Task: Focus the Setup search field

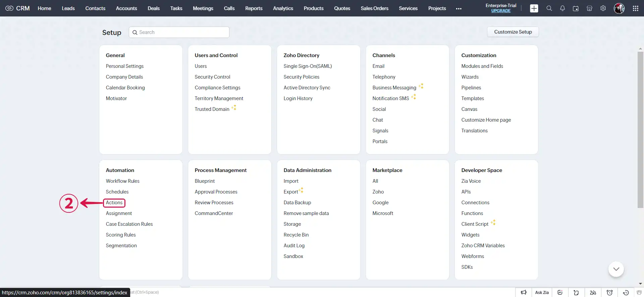Action: click(x=179, y=32)
